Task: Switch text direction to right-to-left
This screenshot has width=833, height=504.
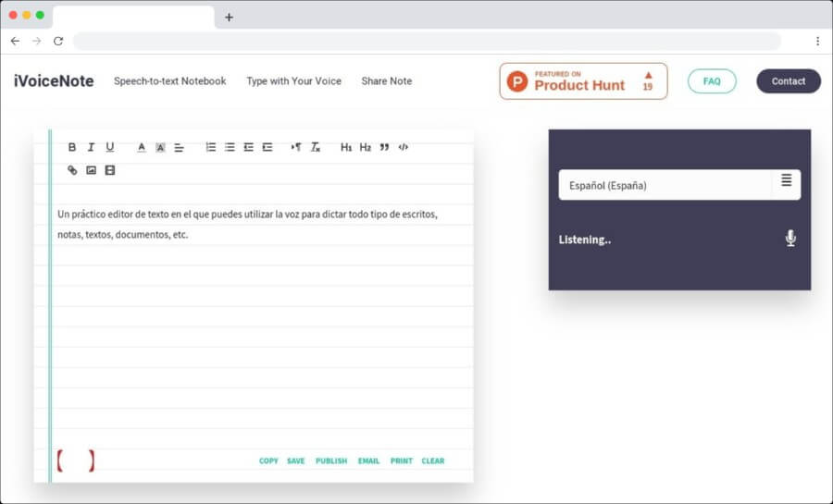Action: pyautogui.click(x=296, y=147)
